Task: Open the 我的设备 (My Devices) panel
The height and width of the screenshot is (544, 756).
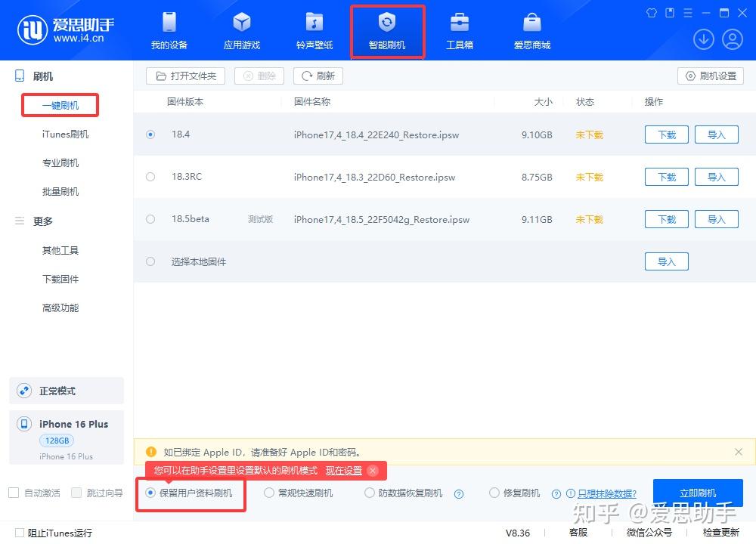Action: [x=169, y=30]
